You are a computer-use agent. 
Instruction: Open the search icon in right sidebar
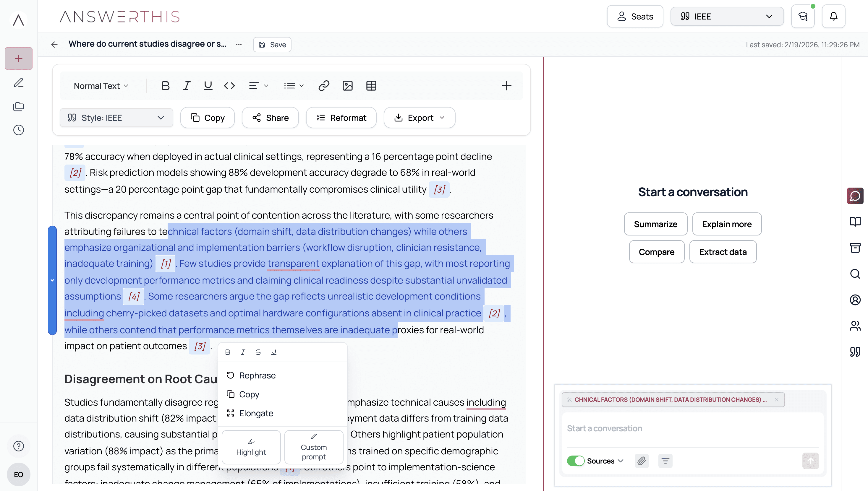click(855, 274)
